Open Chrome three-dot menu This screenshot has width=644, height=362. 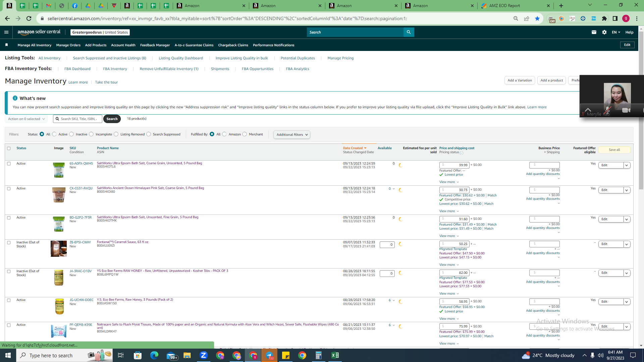tap(637, 18)
